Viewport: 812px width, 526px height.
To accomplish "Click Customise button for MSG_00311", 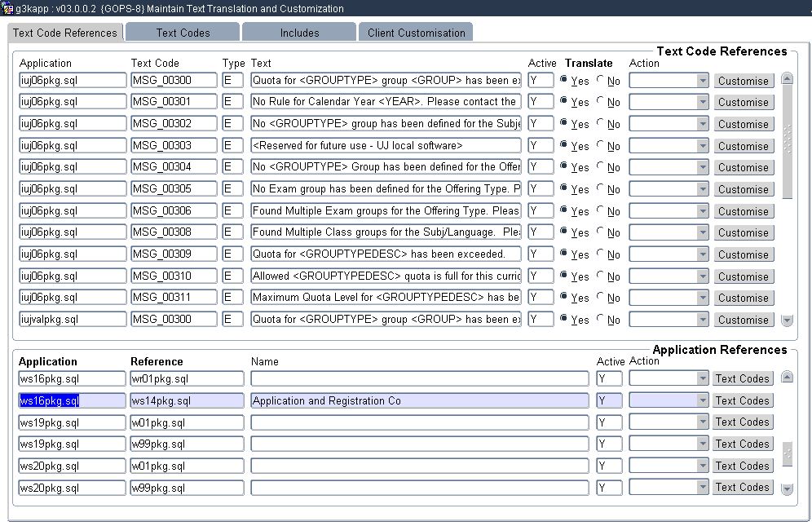I will pyautogui.click(x=744, y=298).
